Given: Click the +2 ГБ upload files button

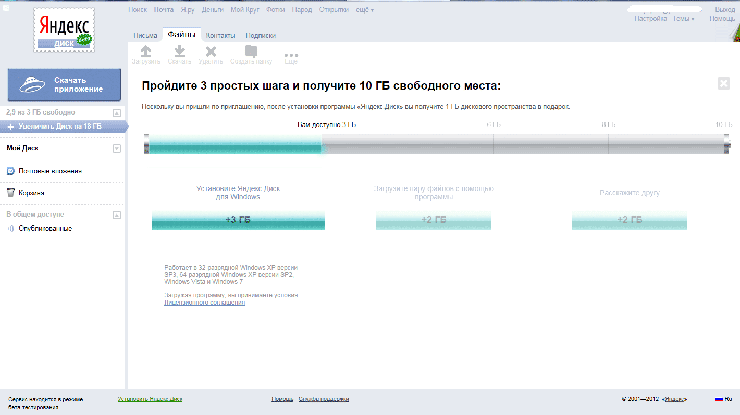Looking at the screenshot, I should click(x=433, y=220).
